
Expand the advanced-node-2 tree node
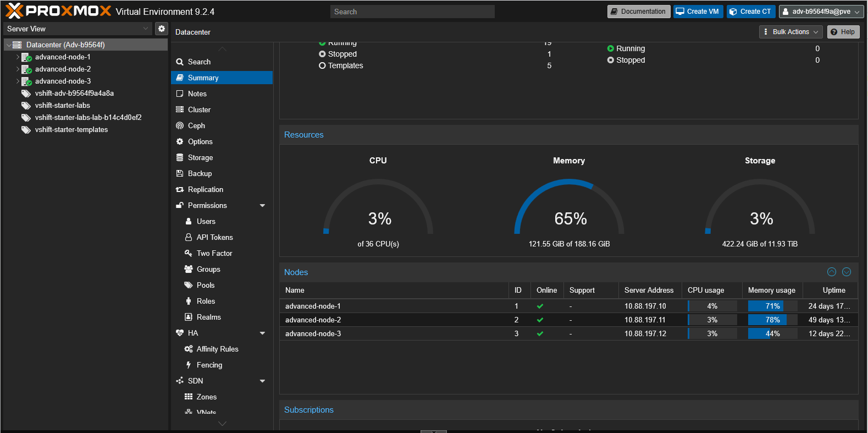tap(18, 69)
